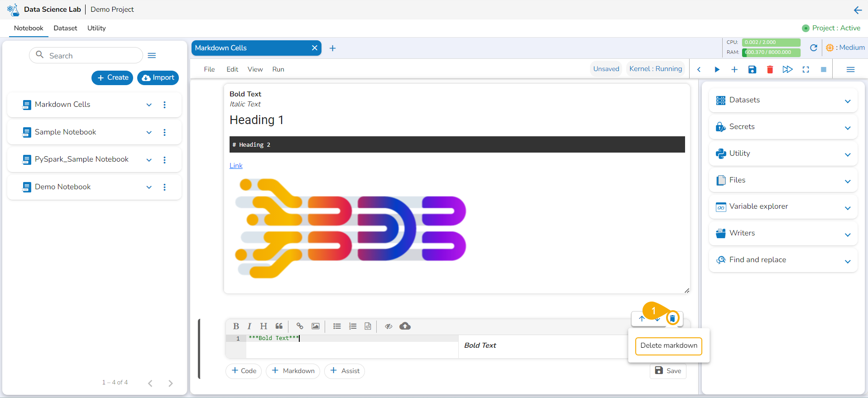Screen dimensions: 868x398
Task: Apply italic formatting in markdown toolbar
Action: (249, 326)
